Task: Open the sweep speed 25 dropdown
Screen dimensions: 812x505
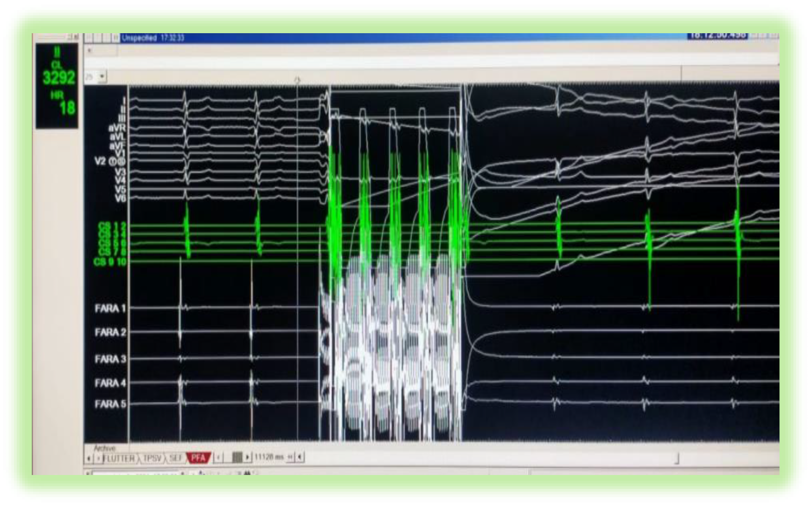Action: (102, 77)
